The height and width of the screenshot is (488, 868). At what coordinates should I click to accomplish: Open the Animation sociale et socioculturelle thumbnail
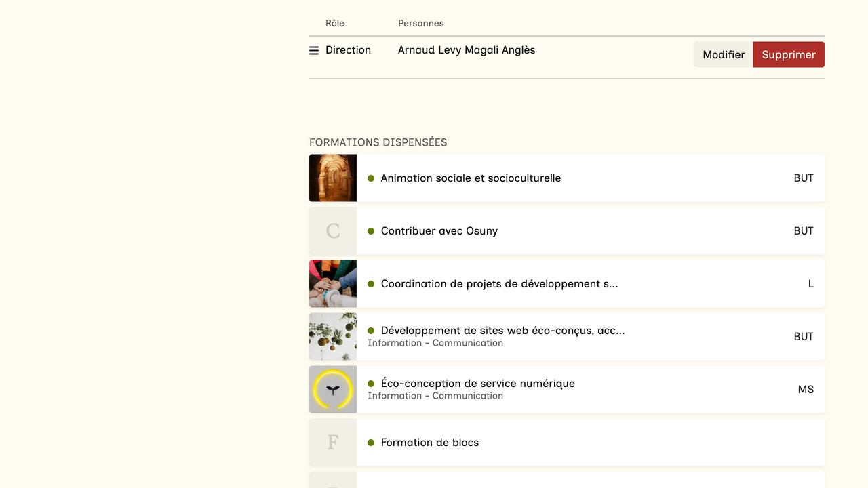click(333, 178)
